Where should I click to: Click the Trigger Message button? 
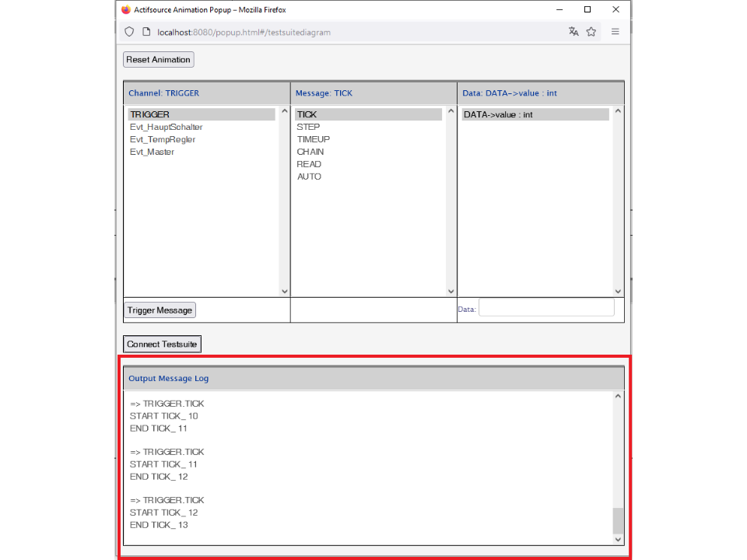tap(160, 310)
